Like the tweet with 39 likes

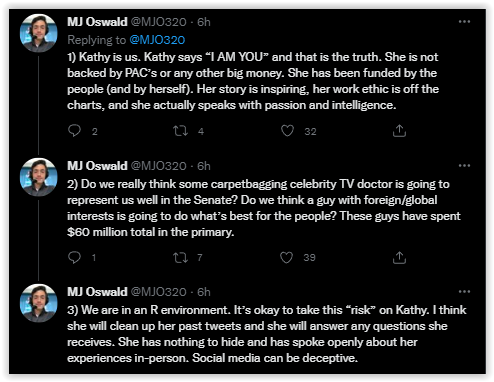pyautogui.click(x=286, y=257)
